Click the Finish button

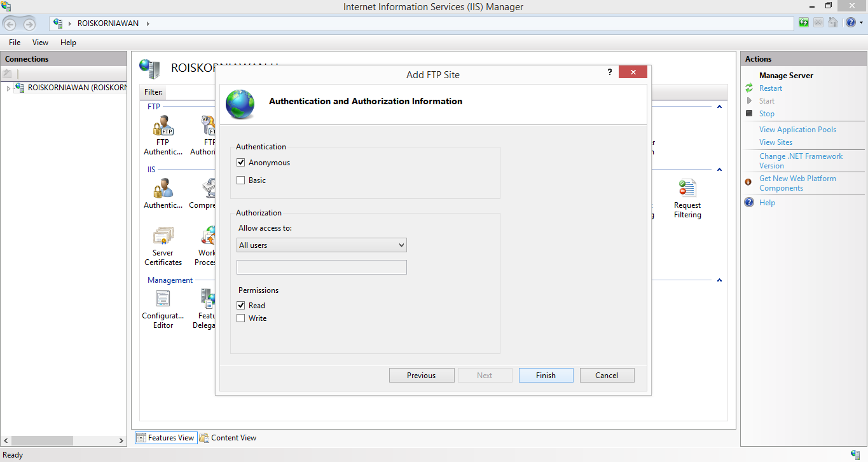[546, 375]
